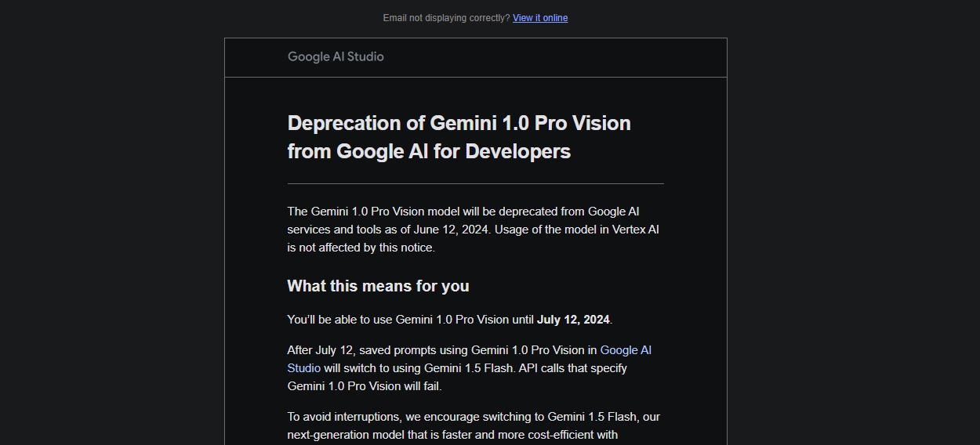Click the "Deprecation of Gemini 1.0 Pro Vision" heading
This screenshot has height=445, width=980.
point(459,124)
